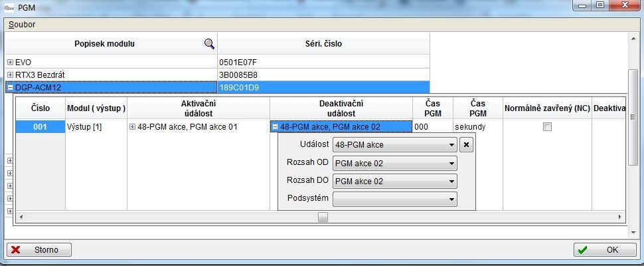Open the Soubor menu
644x266 pixels.
tap(22, 25)
